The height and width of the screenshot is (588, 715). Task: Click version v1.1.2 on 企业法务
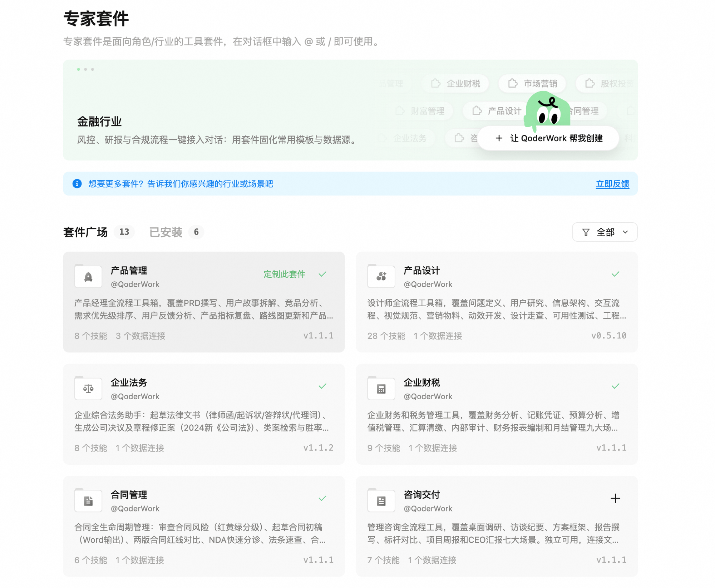click(x=318, y=448)
